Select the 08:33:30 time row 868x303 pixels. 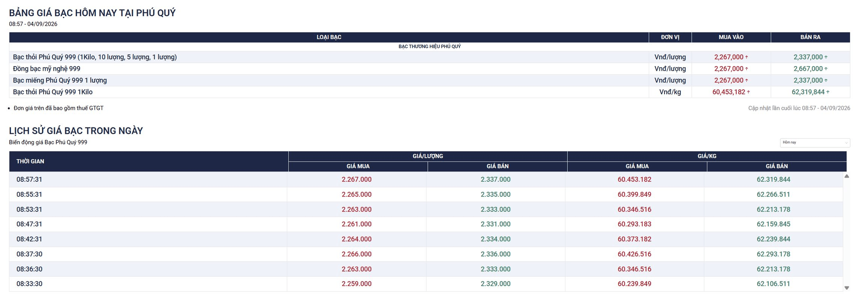click(426, 284)
